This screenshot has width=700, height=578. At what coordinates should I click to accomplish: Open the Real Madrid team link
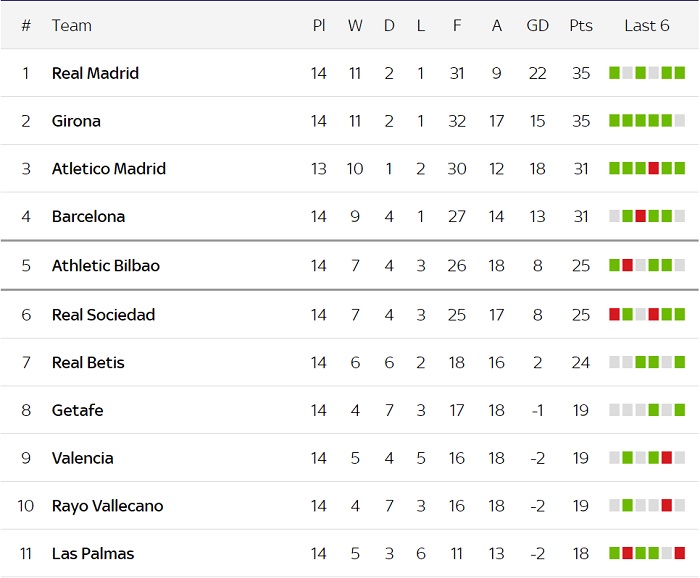(x=95, y=73)
